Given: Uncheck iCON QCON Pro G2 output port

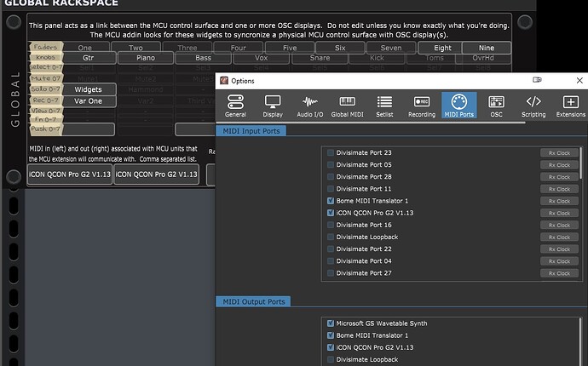Looking at the screenshot, I should point(331,347).
